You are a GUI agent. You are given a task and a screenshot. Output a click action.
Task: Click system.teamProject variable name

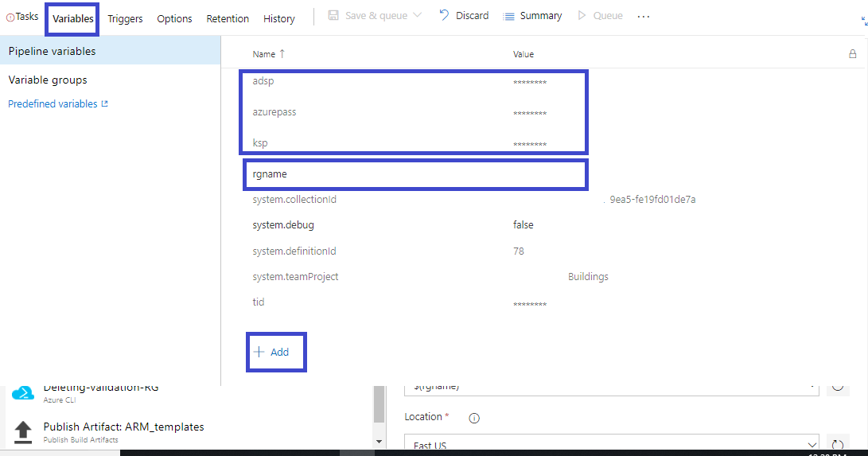295,276
